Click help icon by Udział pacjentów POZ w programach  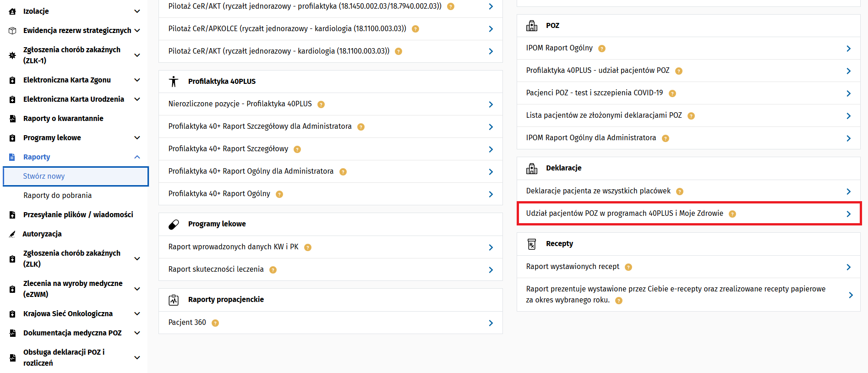click(732, 214)
